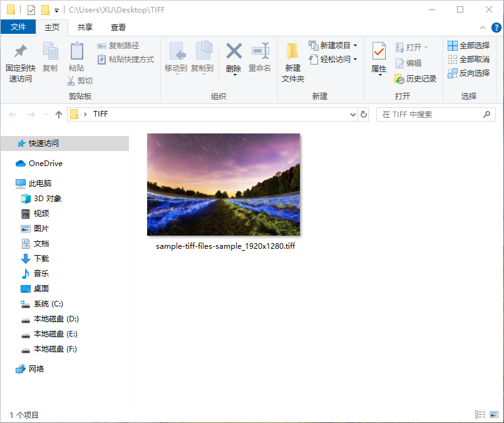504x423 pixels.
Task: Click the refresh icon beside the address bar
Action: [364, 114]
